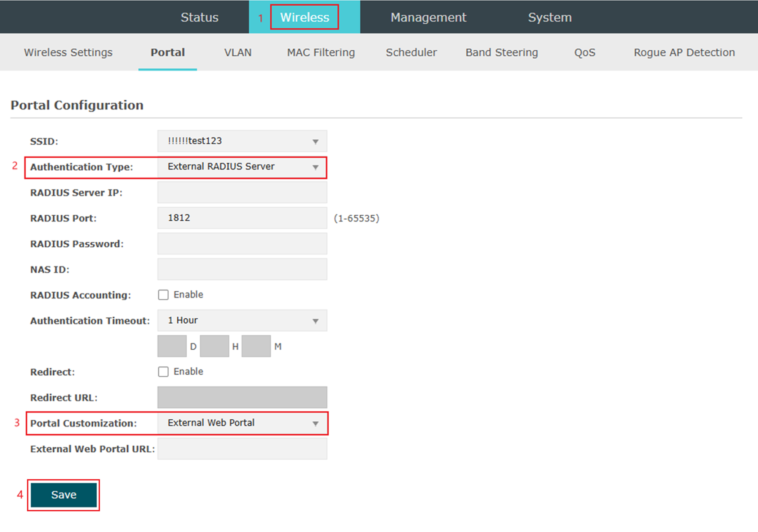This screenshot has height=532, width=758.
Task: Go to MAC Filtering
Action: point(321,52)
